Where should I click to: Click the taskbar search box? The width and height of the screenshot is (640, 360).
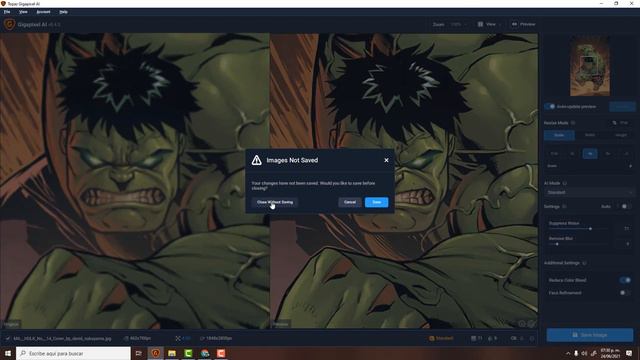[x=73, y=353]
